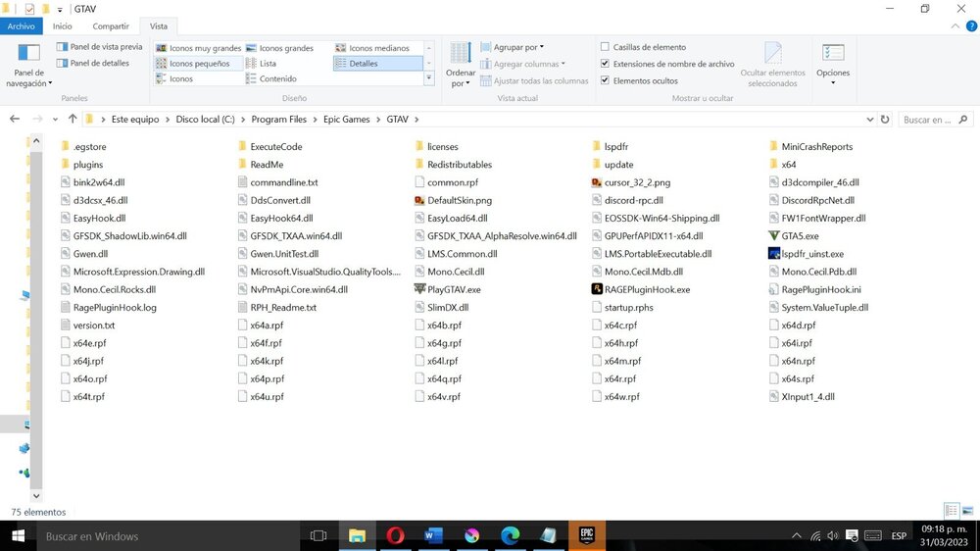This screenshot has width=980, height=551.
Task: Select the DefaultSkin.png image icon
Action: (x=420, y=200)
